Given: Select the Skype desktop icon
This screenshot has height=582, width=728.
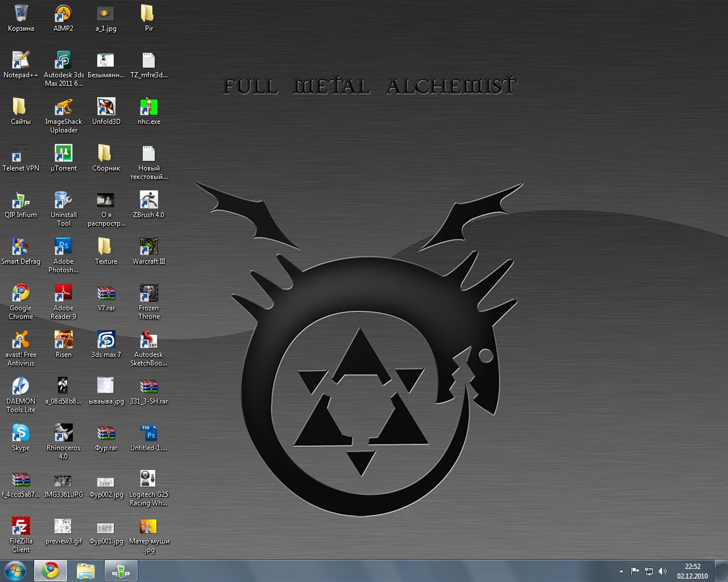Looking at the screenshot, I should 20,433.
